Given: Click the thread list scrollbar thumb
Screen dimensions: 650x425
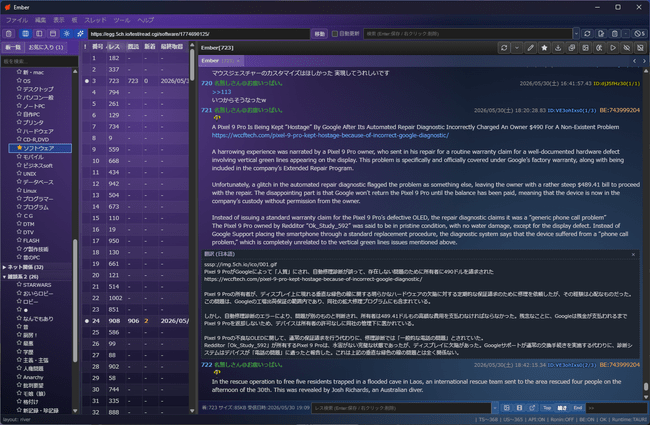Looking at the screenshot, I should [192, 65].
